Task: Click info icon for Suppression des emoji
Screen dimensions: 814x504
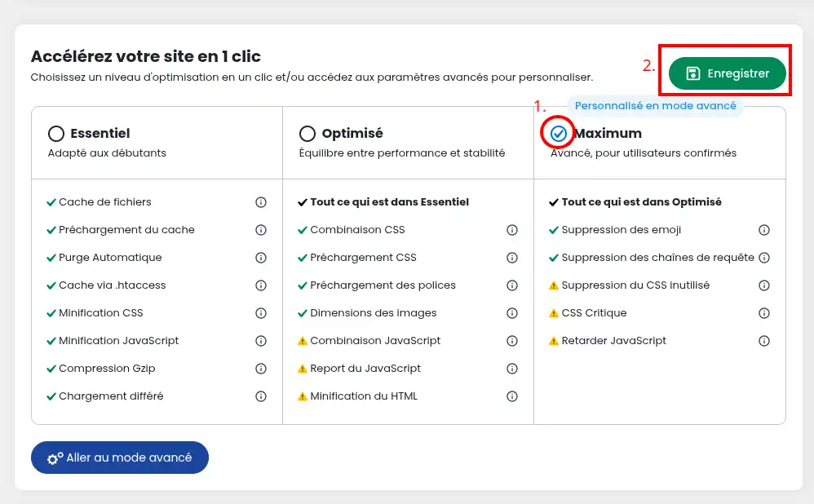Action: click(763, 230)
